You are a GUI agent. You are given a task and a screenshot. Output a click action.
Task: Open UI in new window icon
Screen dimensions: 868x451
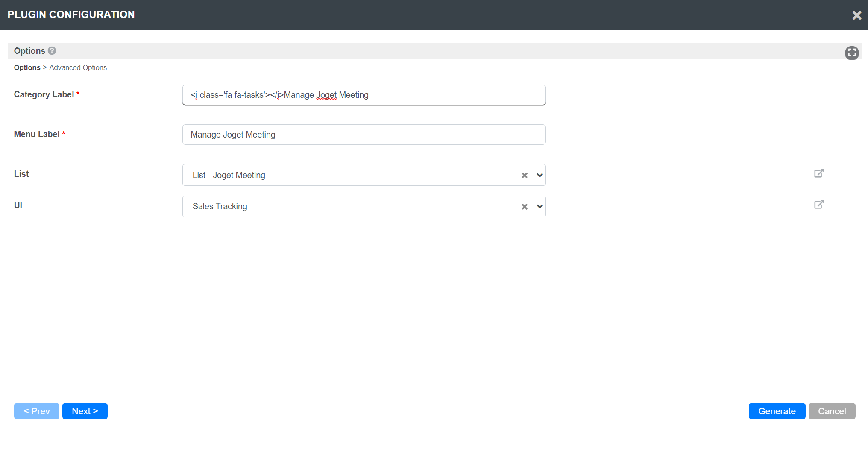click(818, 205)
